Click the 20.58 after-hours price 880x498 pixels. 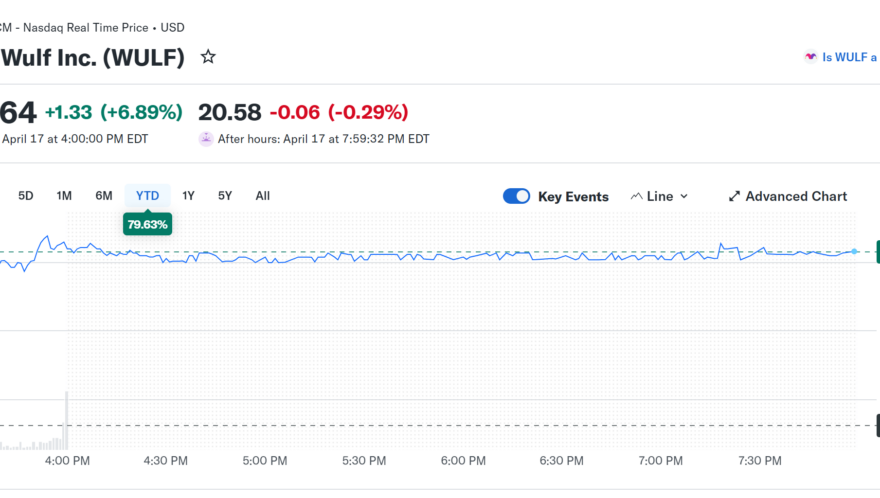[230, 111]
